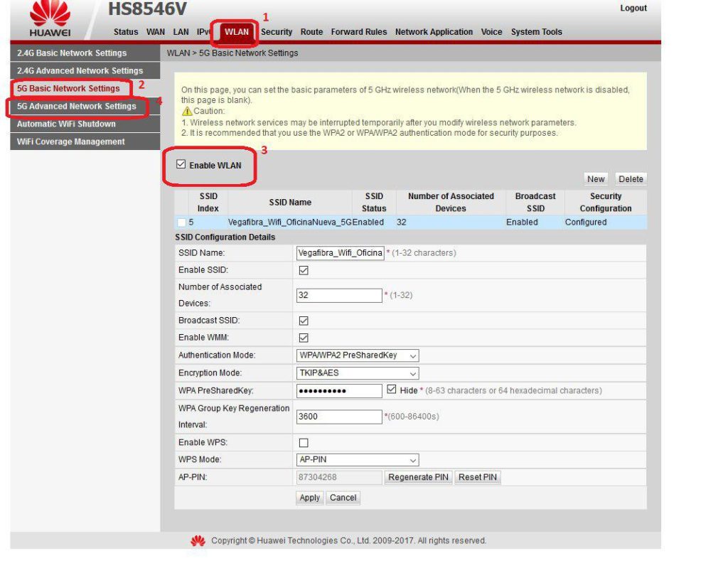The height and width of the screenshot is (568, 728).
Task: Toggle the Enable WMM checkbox
Action: click(304, 338)
